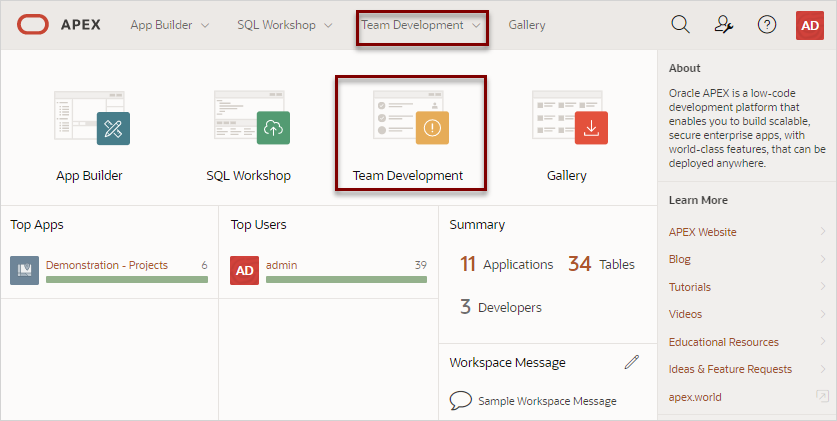837x421 pixels.
Task: Click the Gallery label under icon
Action: click(566, 176)
